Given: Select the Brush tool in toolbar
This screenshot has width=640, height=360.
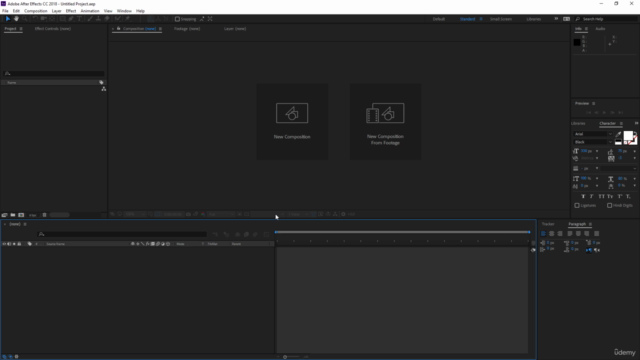Looking at the screenshot, I should [x=90, y=19].
